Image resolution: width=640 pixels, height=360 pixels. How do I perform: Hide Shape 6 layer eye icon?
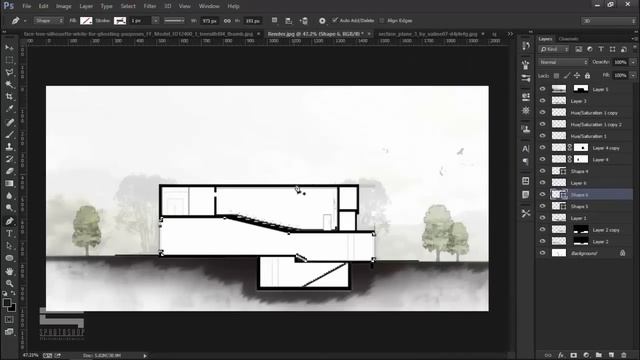click(x=542, y=195)
